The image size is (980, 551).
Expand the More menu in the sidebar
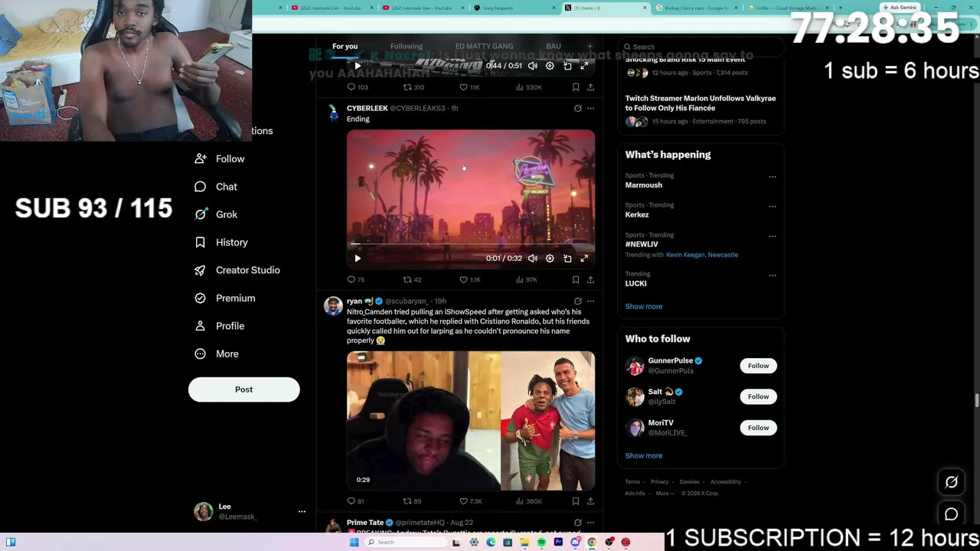[217, 354]
